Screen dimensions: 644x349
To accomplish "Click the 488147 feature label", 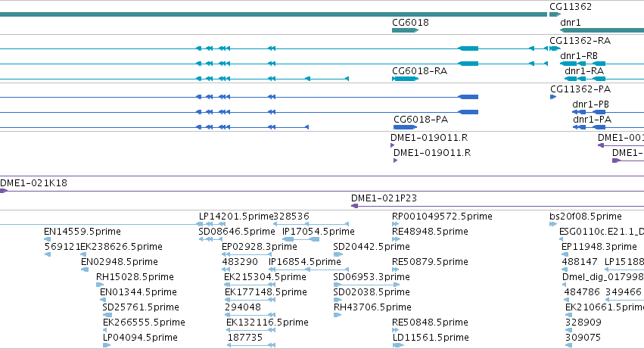I will [580, 262].
